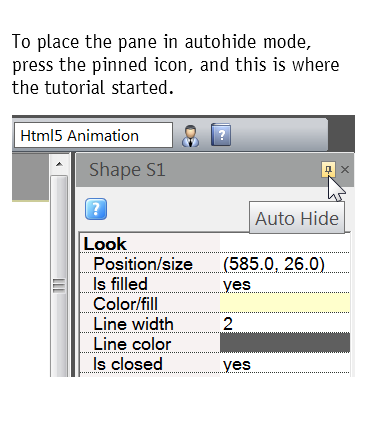The height and width of the screenshot is (422, 366).
Task: Click the vertical scrollbar thumb grip
Action: click(59, 286)
